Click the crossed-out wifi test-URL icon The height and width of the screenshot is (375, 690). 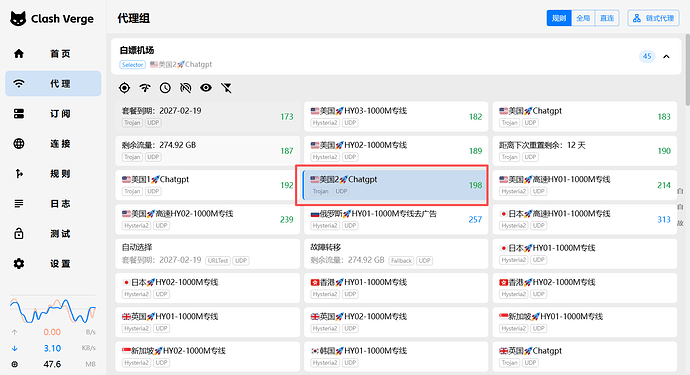[x=186, y=88]
